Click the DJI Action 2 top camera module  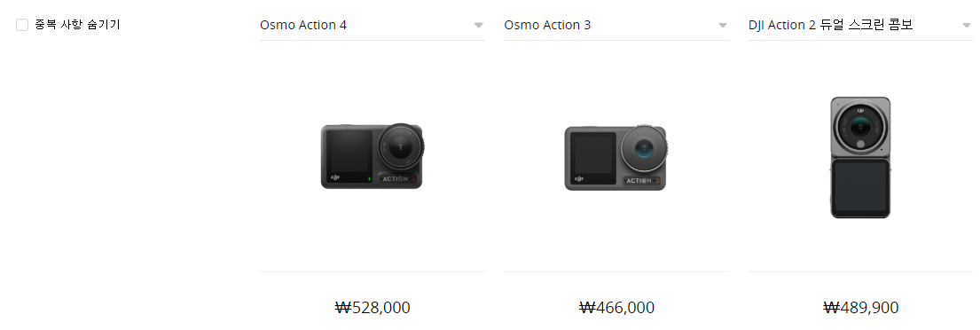860,127
